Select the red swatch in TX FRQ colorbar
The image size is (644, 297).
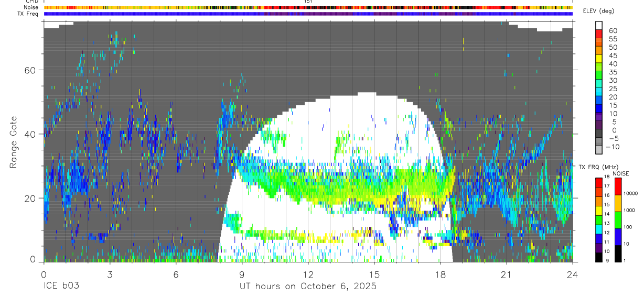[x=599, y=182]
